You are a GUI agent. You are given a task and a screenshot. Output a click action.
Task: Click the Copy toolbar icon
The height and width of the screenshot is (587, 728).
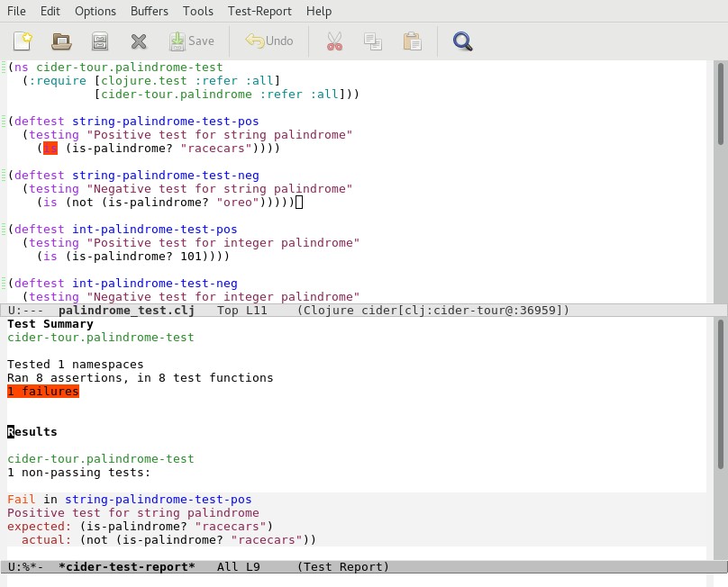[373, 41]
